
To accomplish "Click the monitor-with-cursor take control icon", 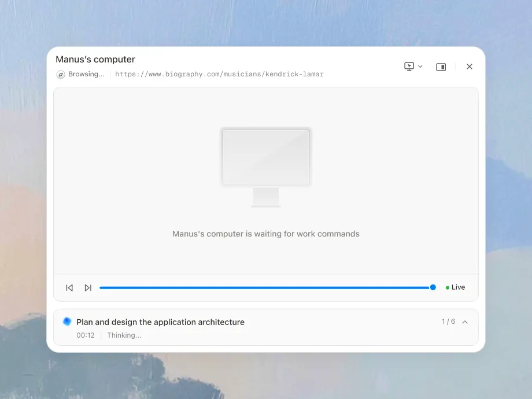I will (x=409, y=66).
